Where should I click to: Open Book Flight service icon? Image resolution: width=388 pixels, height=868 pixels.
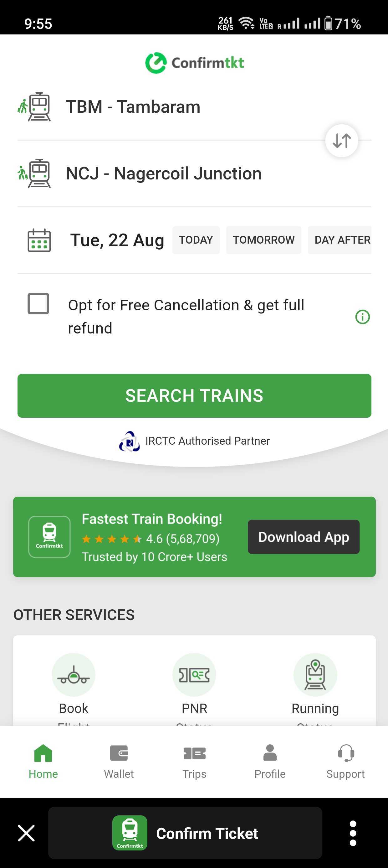(74, 674)
